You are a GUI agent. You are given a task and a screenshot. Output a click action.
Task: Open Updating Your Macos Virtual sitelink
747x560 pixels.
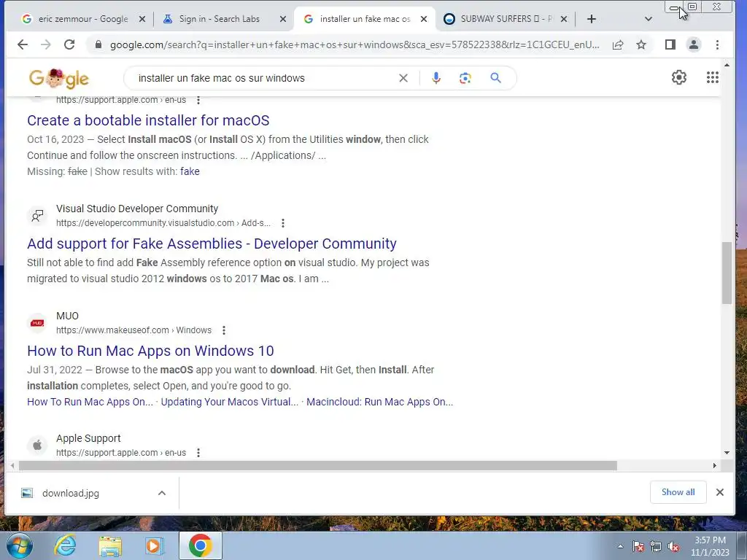point(230,402)
